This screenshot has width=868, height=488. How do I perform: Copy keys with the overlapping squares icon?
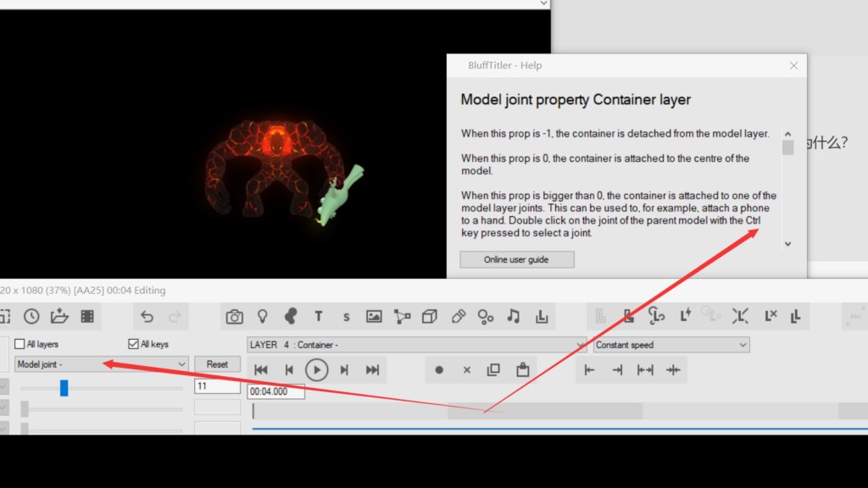tap(493, 369)
